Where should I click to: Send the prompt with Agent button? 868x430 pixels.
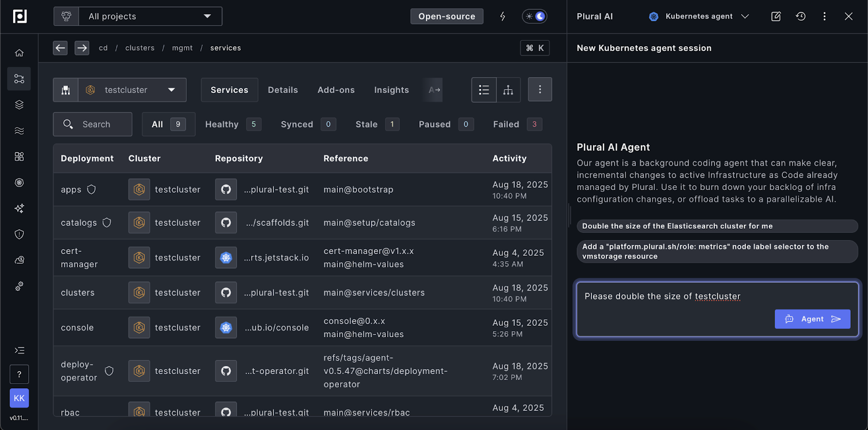tap(812, 319)
